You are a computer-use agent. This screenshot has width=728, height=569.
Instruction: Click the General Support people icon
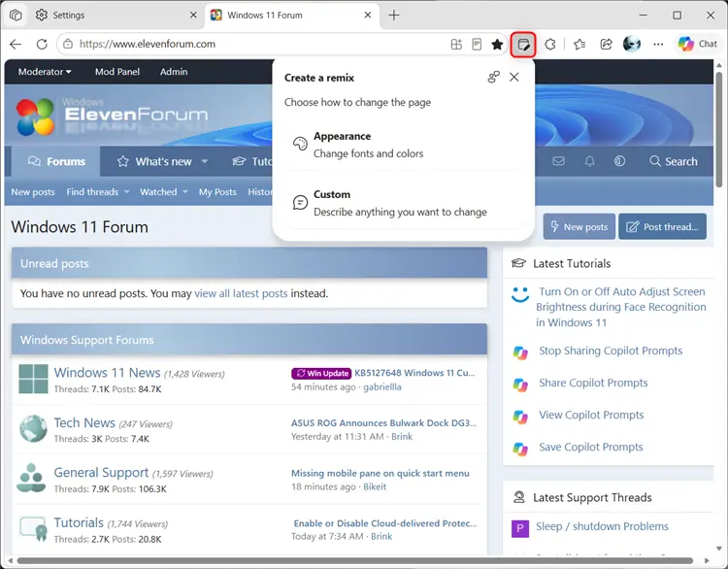pos(32,478)
